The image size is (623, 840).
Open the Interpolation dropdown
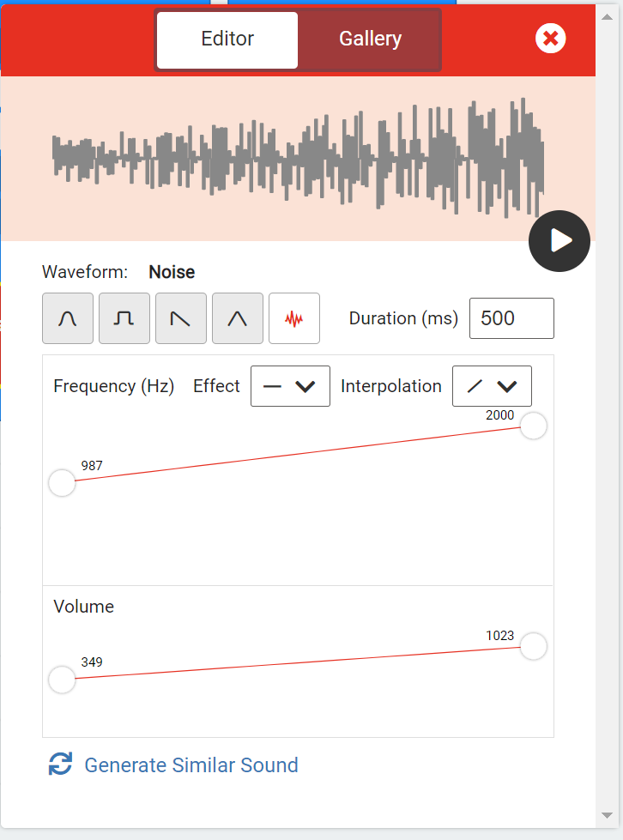point(492,386)
